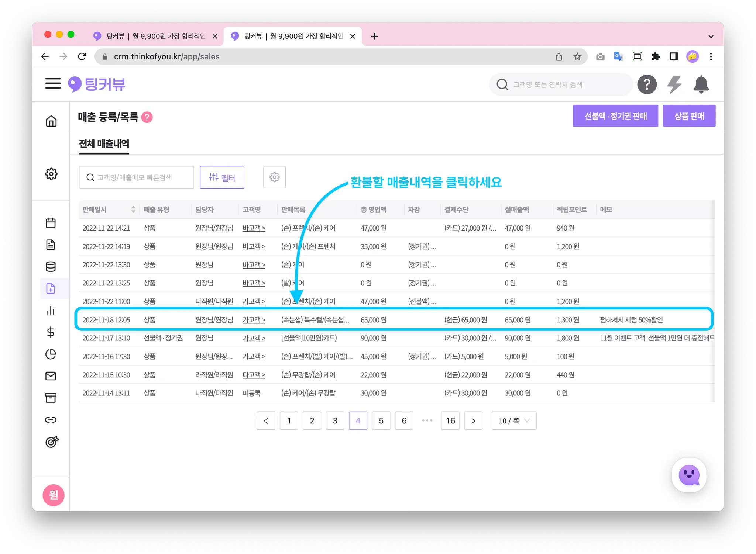
Task: Click the 고객명/매출메모 빠른검색 field
Action: click(137, 177)
